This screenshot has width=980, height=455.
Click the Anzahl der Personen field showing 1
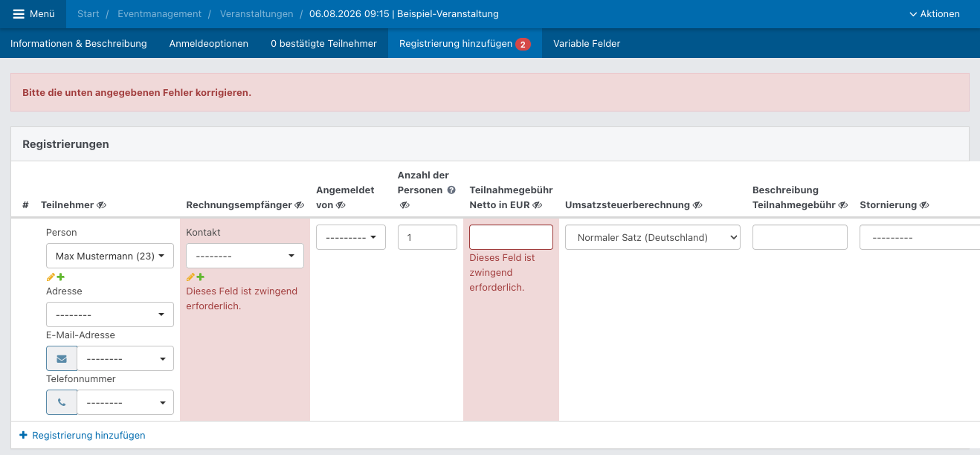[427, 236]
